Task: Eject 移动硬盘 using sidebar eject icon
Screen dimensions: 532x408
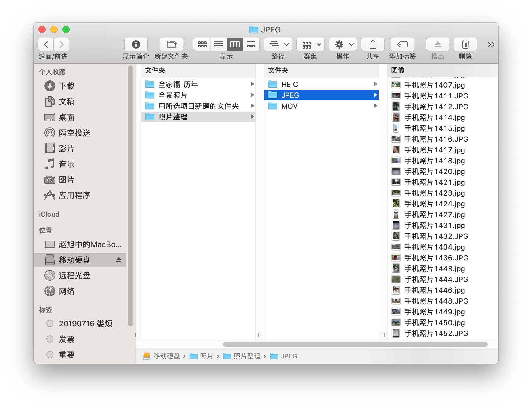Action: point(119,260)
